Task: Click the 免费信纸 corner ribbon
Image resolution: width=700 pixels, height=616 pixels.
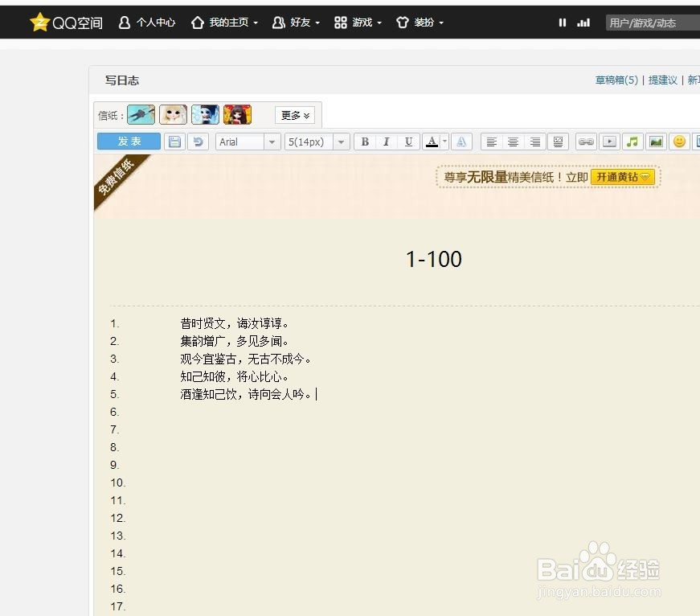Action: [117, 178]
